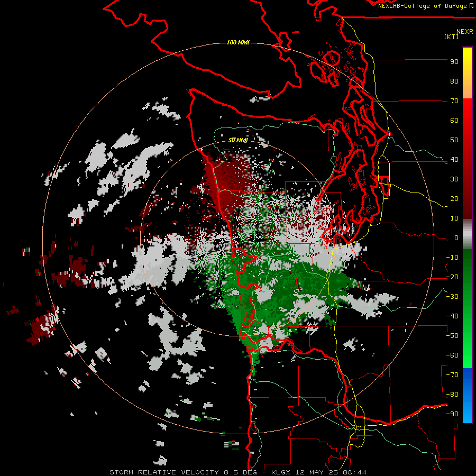
Task: Click the -30 value on the velocity scale
Action: point(452,297)
